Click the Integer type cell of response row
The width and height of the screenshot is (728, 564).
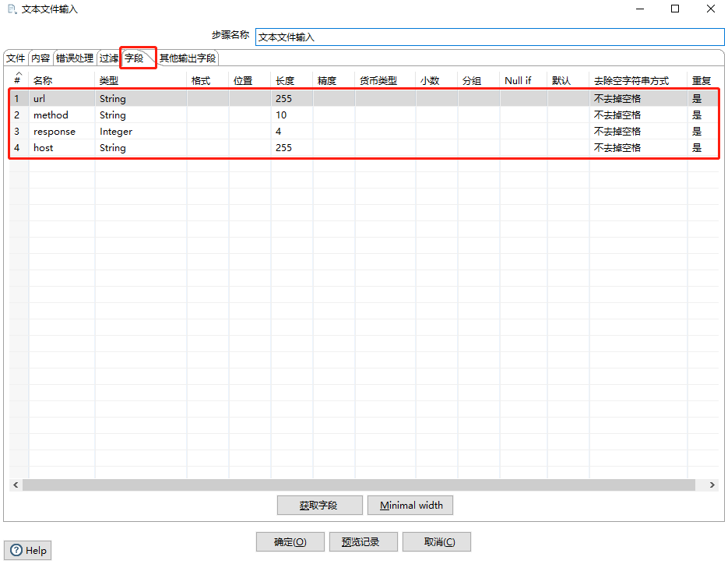point(140,132)
